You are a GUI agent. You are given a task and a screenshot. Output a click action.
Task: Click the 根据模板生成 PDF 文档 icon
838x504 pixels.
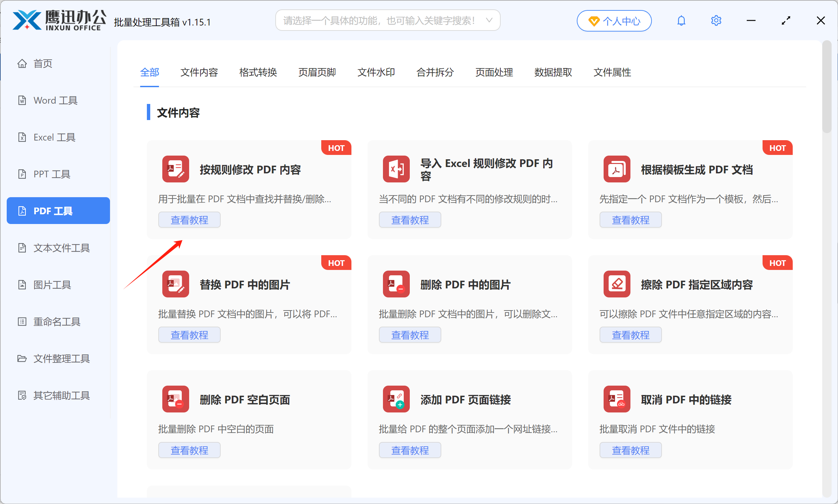617,169
